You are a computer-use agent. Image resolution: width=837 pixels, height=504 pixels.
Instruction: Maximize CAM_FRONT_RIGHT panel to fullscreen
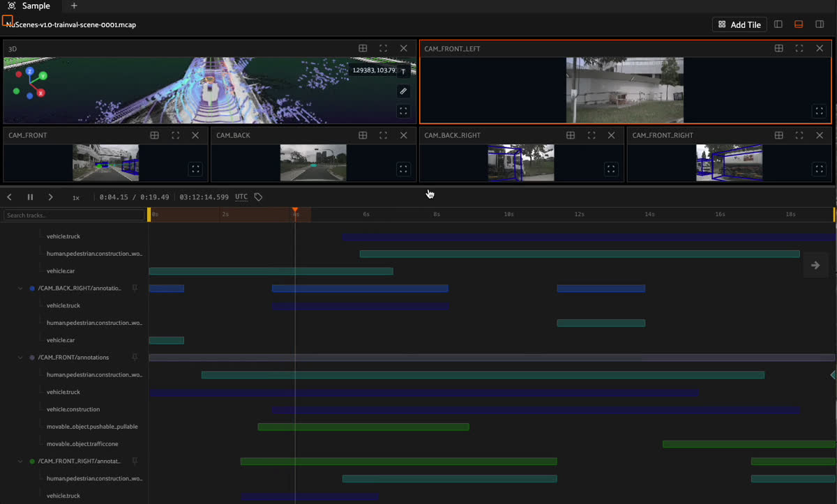pos(799,135)
